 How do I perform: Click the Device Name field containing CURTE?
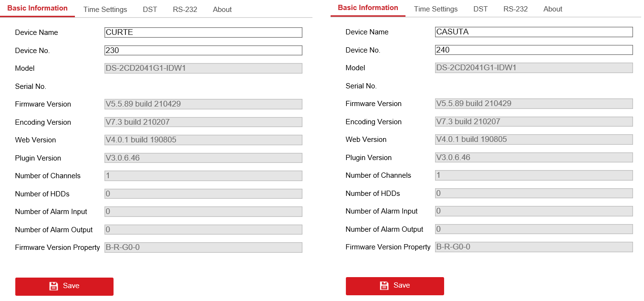pyautogui.click(x=203, y=32)
